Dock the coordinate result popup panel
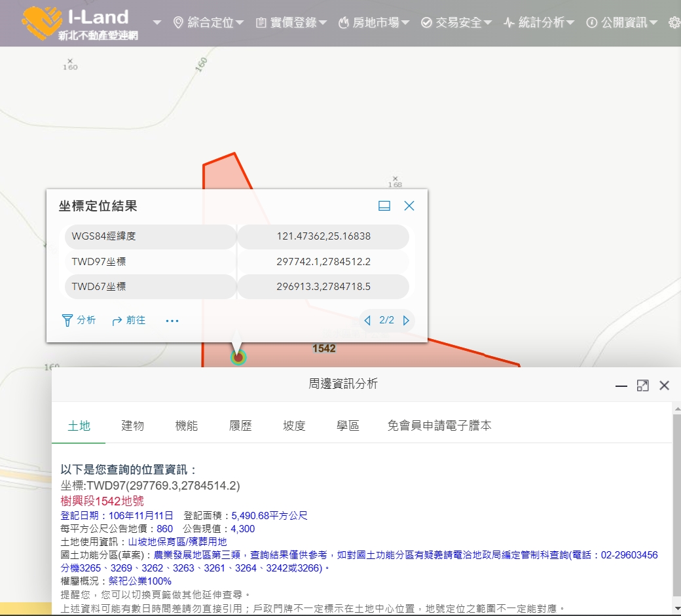Viewport: 681px width, 616px height. pyautogui.click(x=384, y=206)
